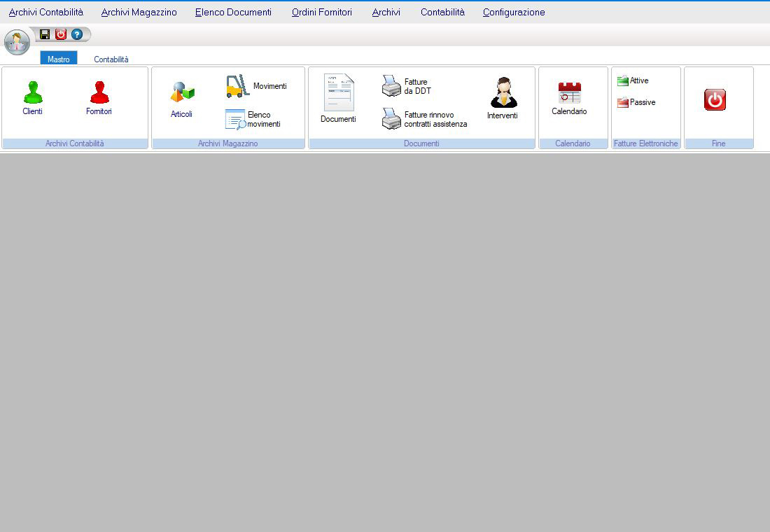Open the Fornitori red person icon

tap(99, 92)
